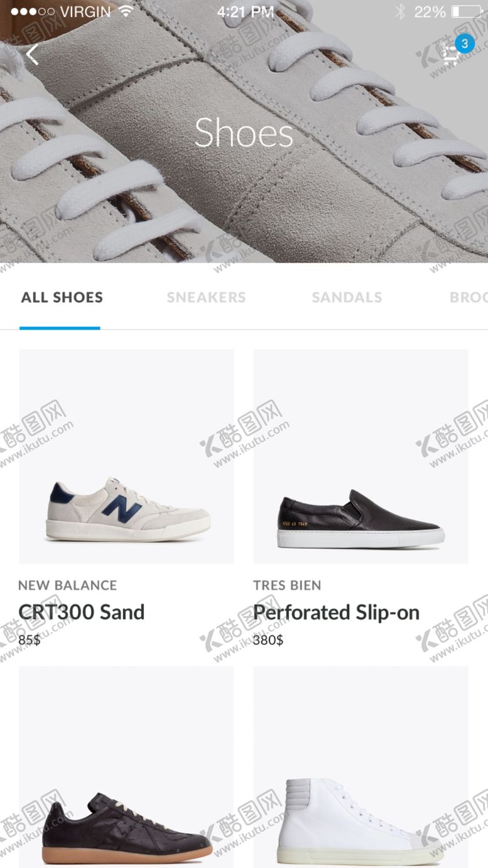
Task: Tap the Shoes header title
Action: coord(244,133)
